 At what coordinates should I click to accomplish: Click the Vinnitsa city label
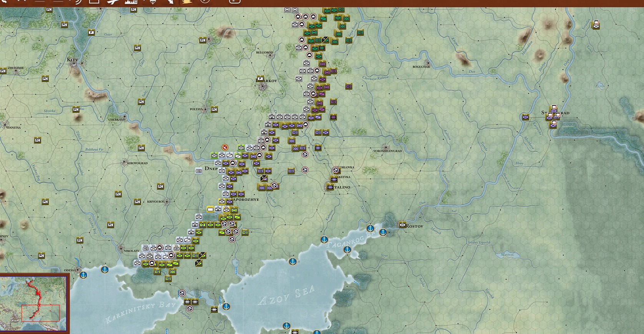point(13,127)
